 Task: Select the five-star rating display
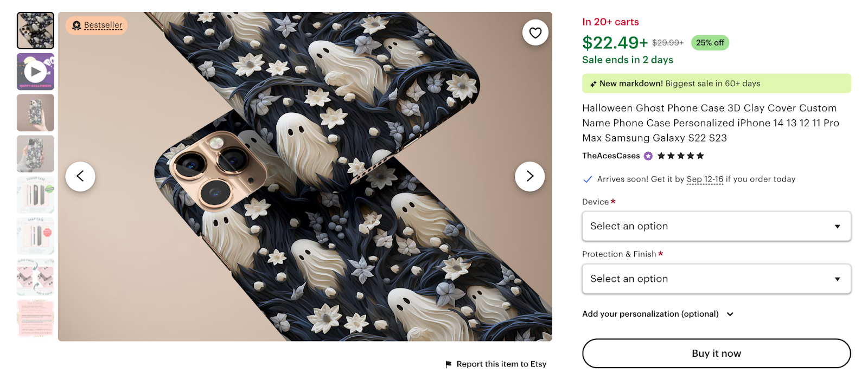(x=679, y=156)
